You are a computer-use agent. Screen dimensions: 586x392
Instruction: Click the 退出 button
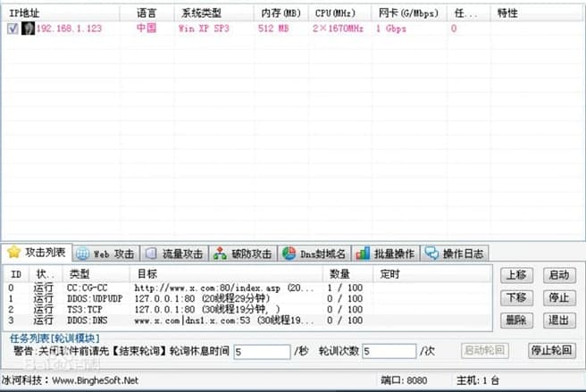559,321
